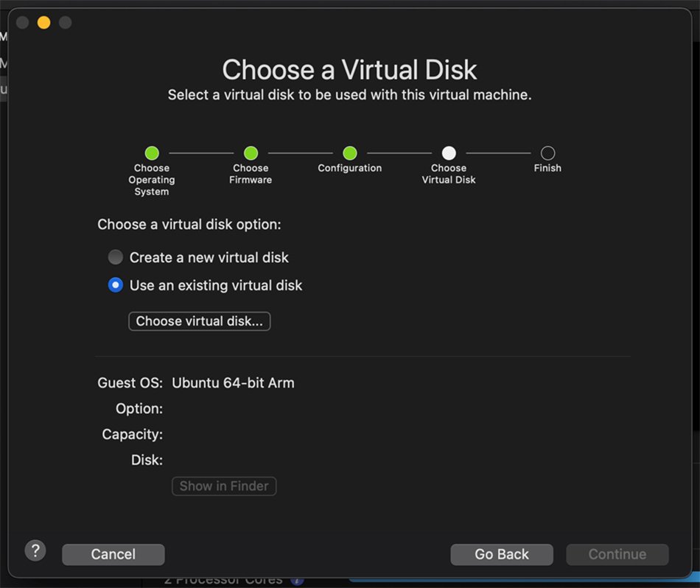Cancel the virtual machine setup
The width and height of the screenshot is (700, 588).
[x=113, y=554]
